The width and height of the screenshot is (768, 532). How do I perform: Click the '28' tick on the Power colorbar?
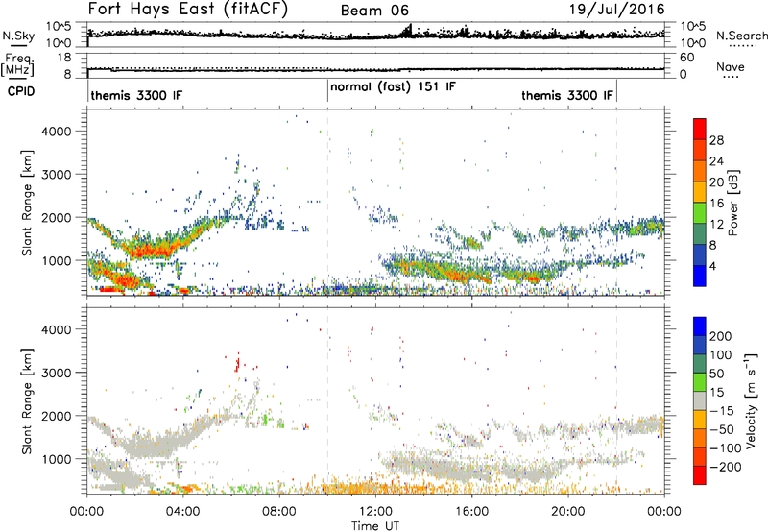coord(716,140)
